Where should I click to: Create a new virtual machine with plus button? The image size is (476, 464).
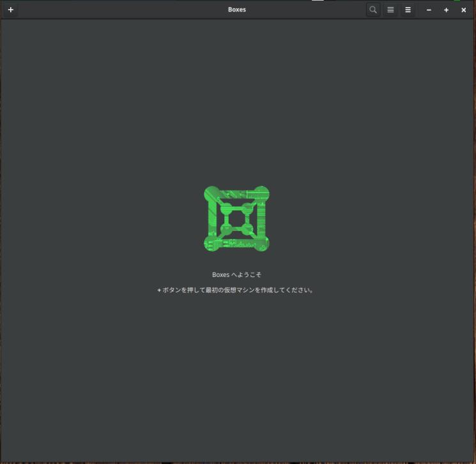(11, 10)
